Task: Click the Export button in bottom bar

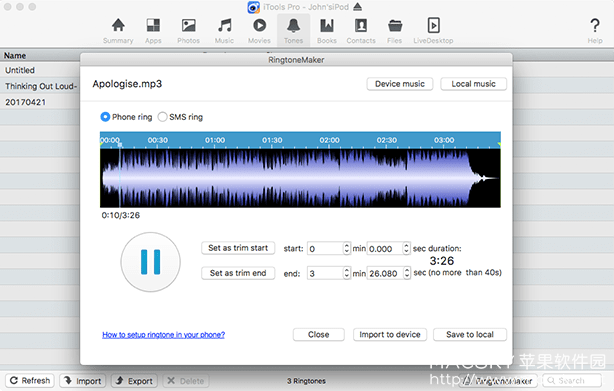Action: point(134,380)
